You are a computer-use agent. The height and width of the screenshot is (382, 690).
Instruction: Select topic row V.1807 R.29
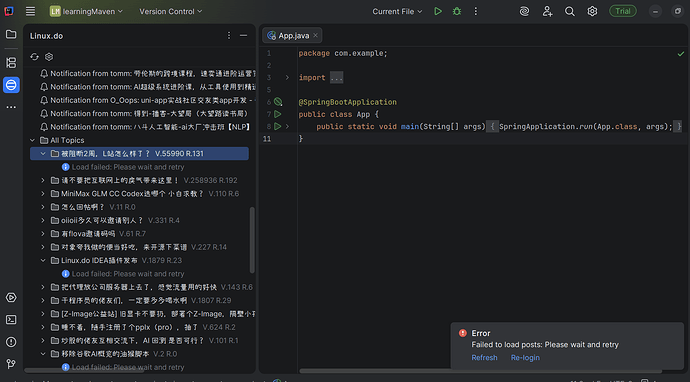pos(140,301)
